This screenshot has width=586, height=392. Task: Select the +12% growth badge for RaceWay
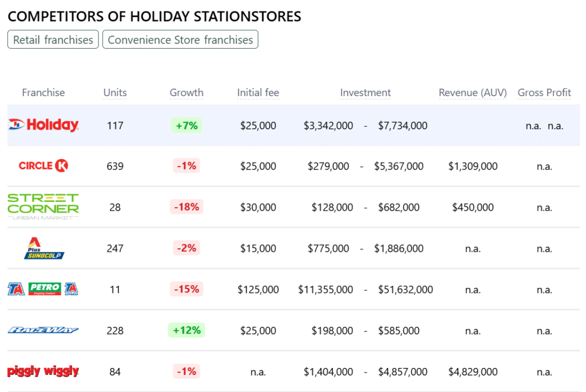[187, 330]
